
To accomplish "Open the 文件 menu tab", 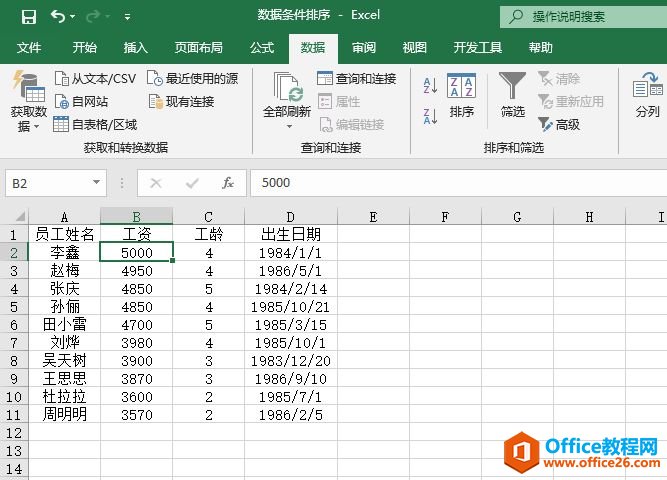I will (29, 48).
